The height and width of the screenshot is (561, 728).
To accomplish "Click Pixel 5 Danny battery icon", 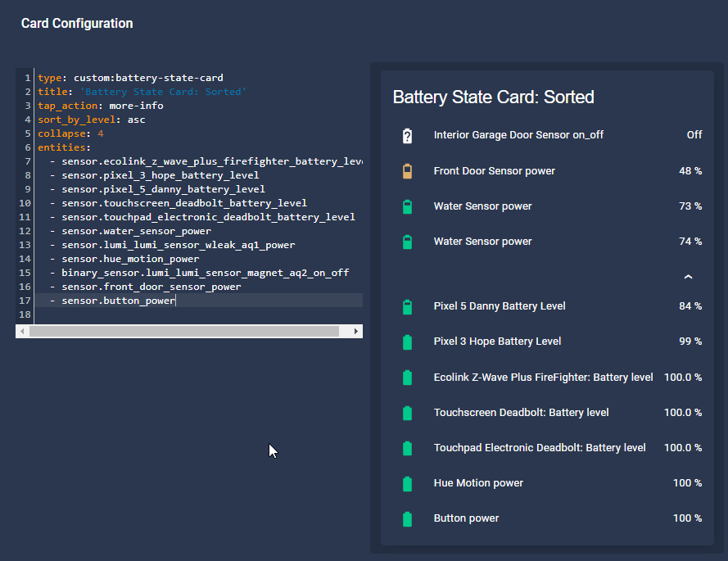I will coord(407,307).
